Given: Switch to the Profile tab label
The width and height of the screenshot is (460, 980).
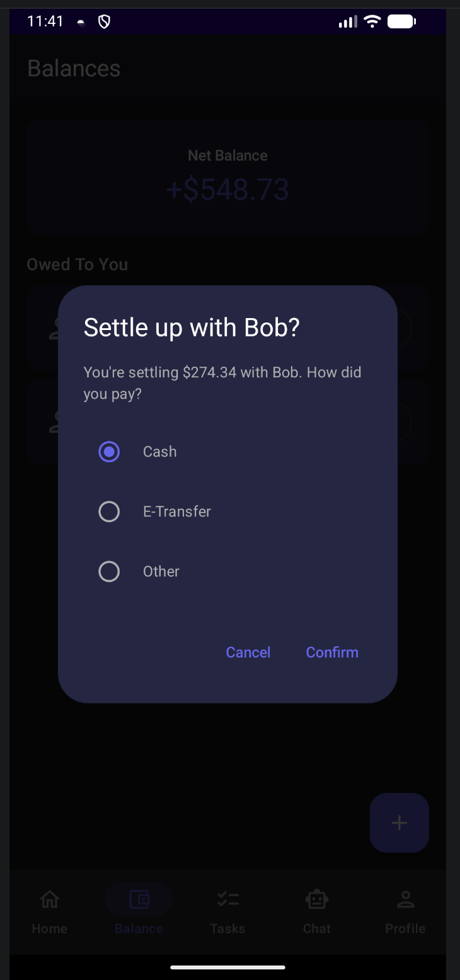Looking at the screenshot, I should tap(405, 928).
